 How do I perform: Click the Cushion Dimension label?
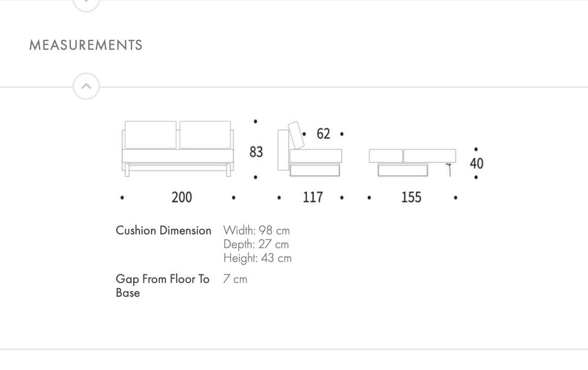[164, 230]
